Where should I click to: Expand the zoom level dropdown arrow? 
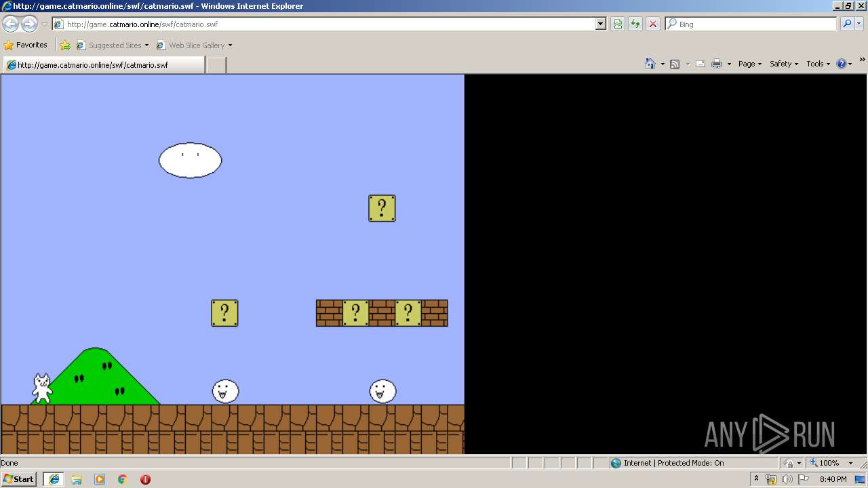click(x=850, y=463)
